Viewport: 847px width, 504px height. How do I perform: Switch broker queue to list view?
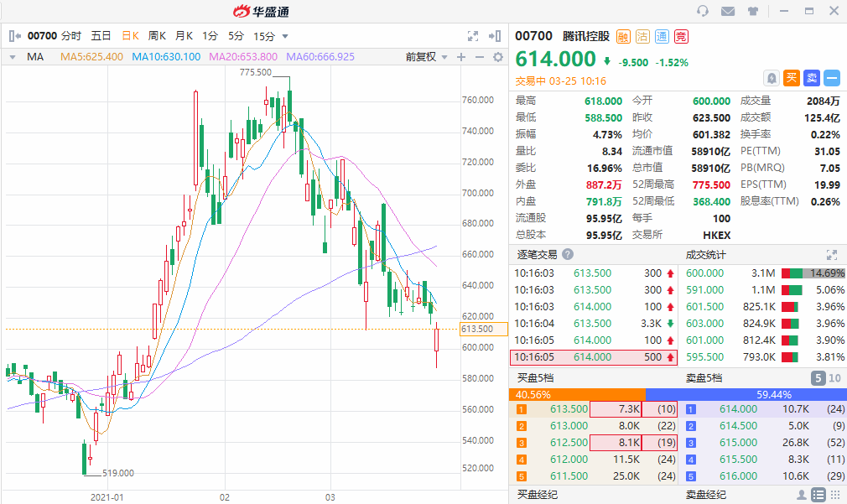(x=818, y=495)
